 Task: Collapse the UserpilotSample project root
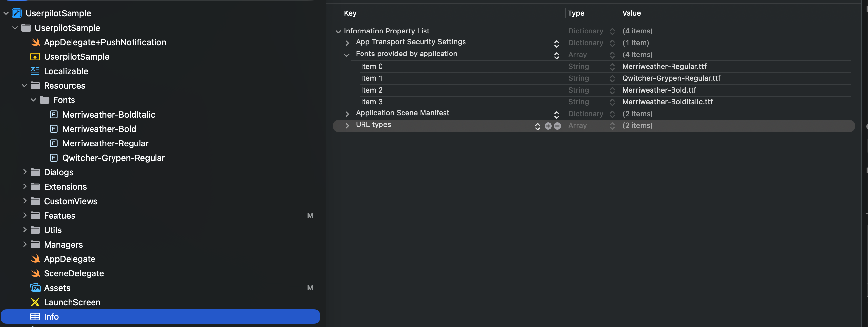click(6, 13)
